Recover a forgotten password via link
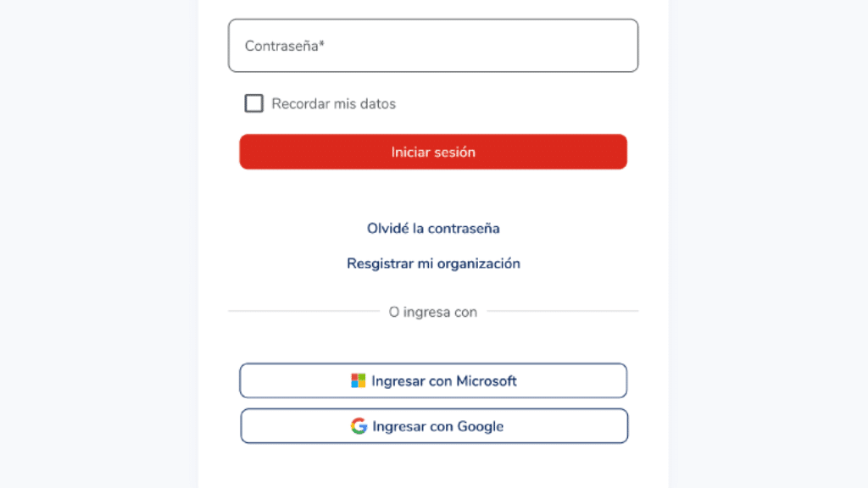 click(x=433, y=229)
